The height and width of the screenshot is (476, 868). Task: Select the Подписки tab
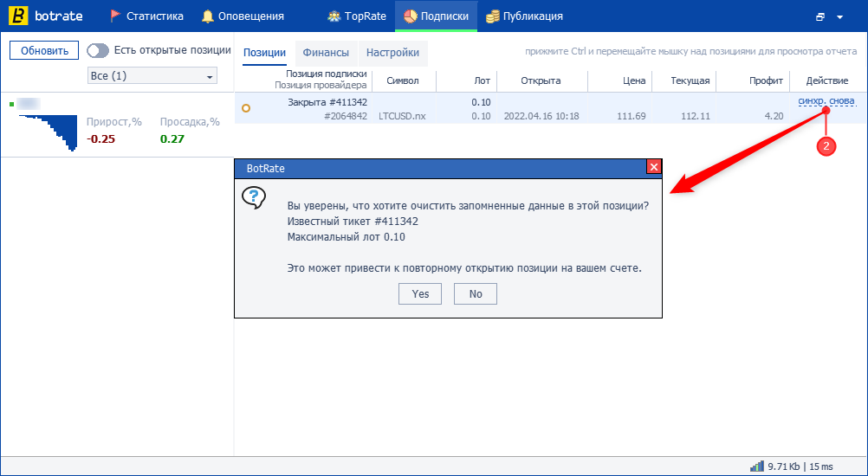(437, 16)
